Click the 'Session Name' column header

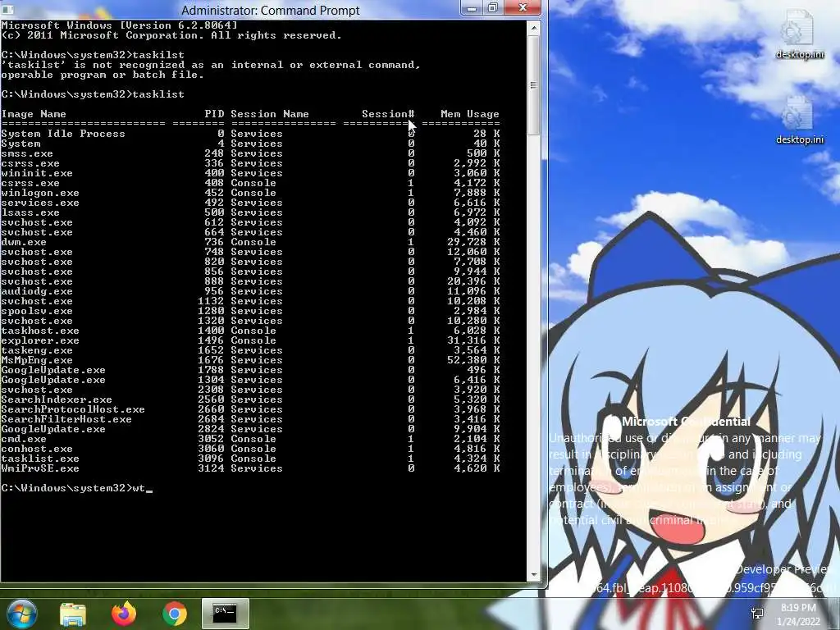point(269,114)
